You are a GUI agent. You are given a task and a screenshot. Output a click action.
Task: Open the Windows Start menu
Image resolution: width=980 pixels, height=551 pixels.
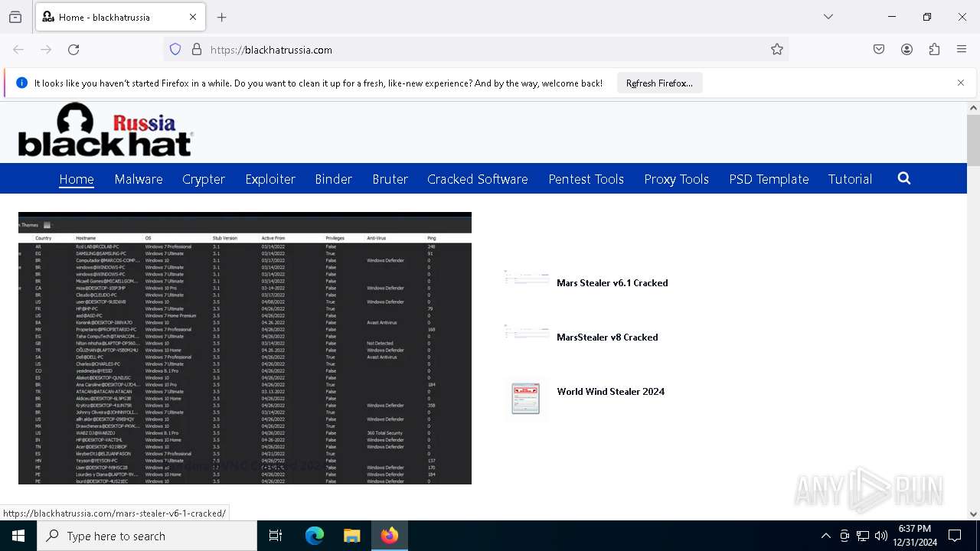(x=18, y=536)
